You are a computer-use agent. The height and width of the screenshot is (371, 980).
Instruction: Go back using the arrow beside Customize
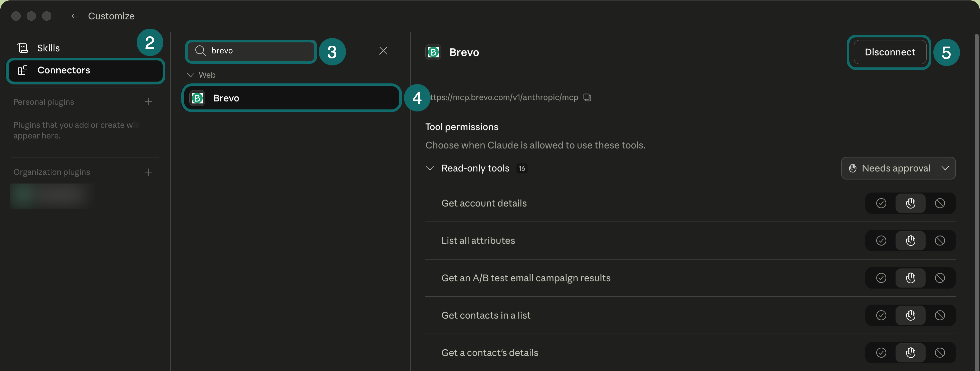[x=75, y=16]
